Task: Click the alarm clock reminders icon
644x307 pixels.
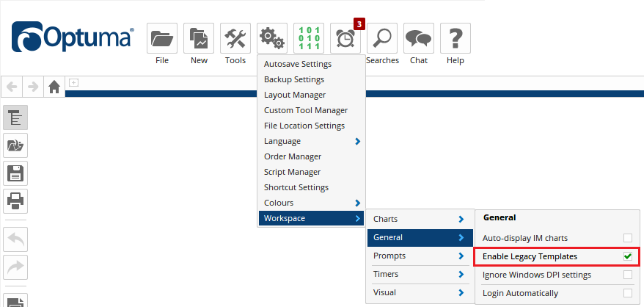Action: pyautogui.click(x=345, y=38)
